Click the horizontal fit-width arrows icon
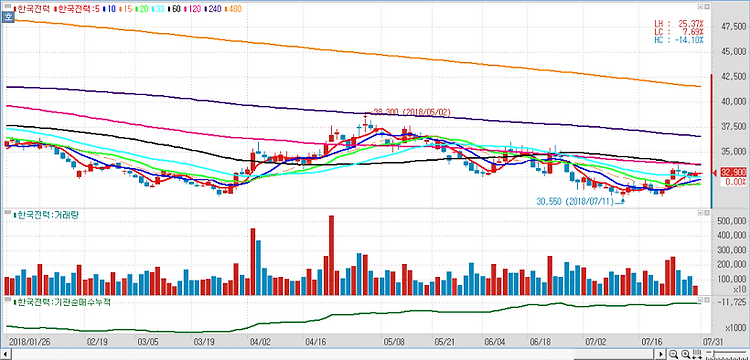Viewport: 750px width, 360px height. pos(696,354)
